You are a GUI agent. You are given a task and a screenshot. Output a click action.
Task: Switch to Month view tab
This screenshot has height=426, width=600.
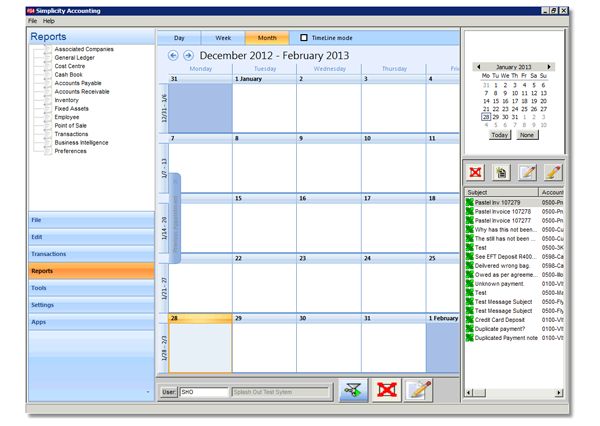(267, 38)
